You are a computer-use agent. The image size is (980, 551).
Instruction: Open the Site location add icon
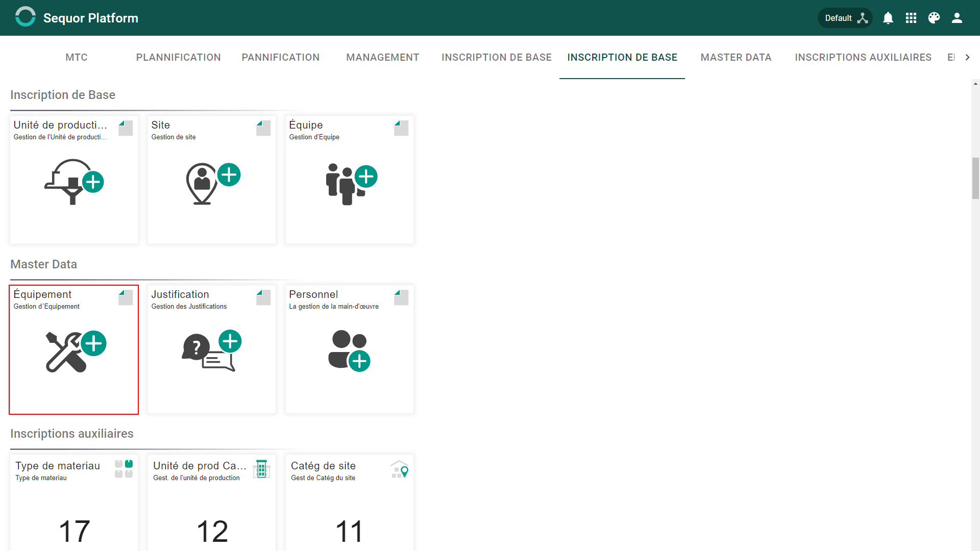(x=213, y=184)
